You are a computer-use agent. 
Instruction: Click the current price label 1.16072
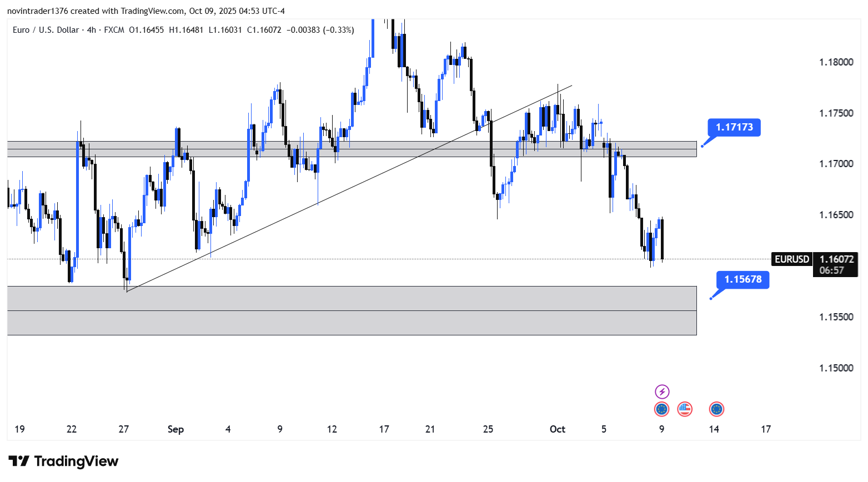point(836,259)
